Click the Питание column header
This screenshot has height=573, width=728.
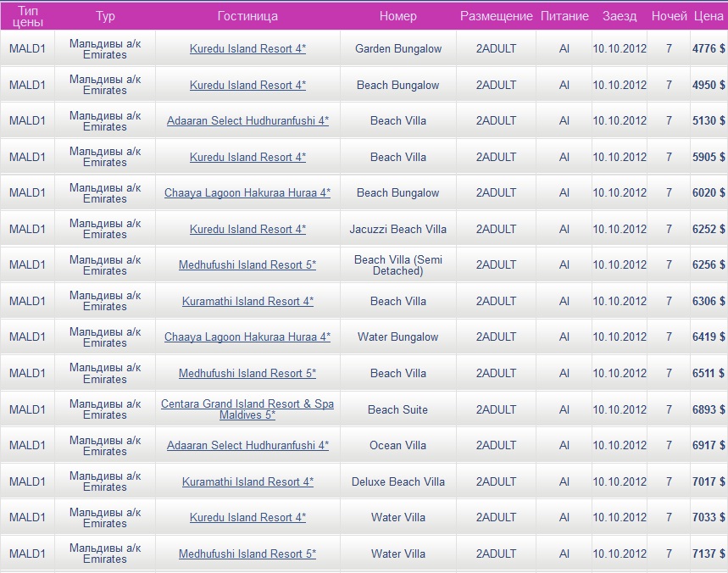pos(564,16)
